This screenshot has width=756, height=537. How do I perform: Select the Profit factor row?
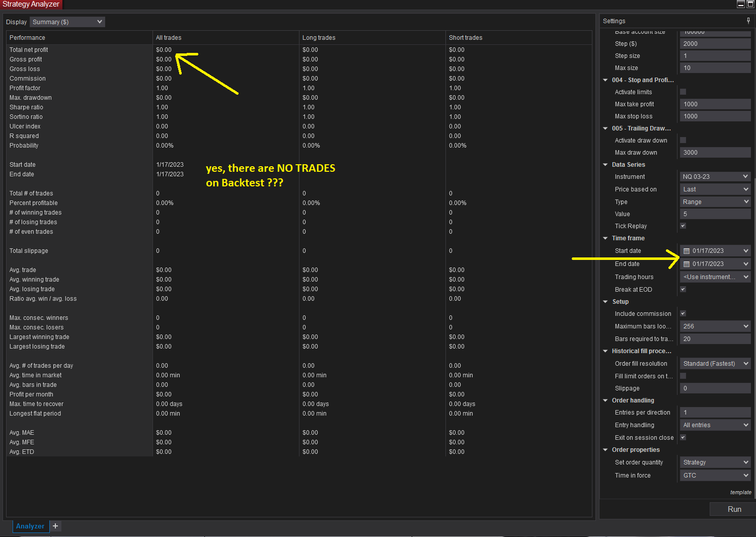pos(299,88)
